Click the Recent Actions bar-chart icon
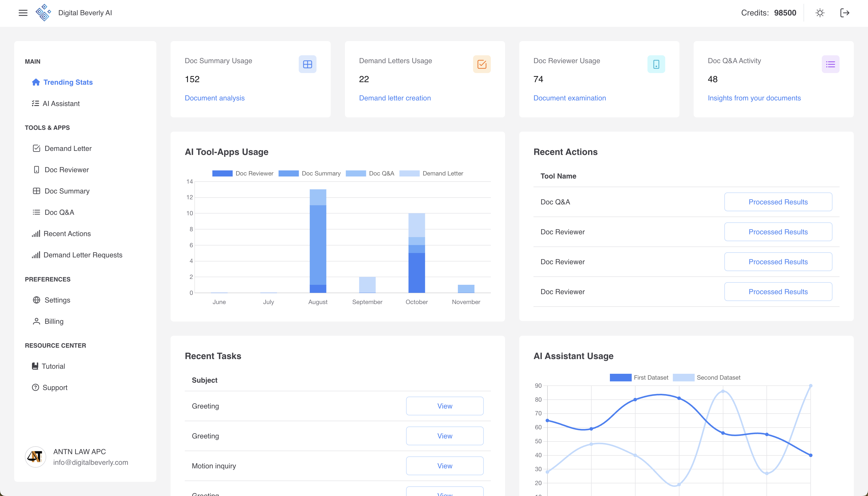Screen dimensions: 868x496 click(36, 233)
